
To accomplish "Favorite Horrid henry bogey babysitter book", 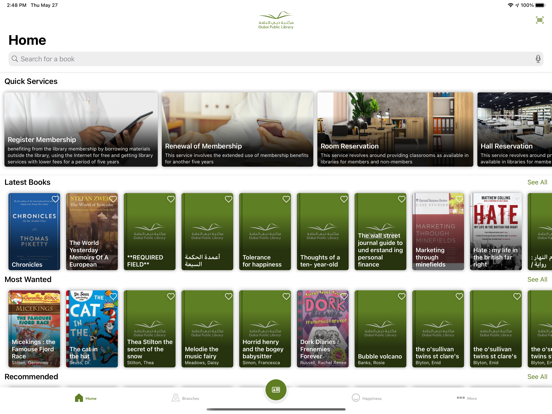I will 286,296.
